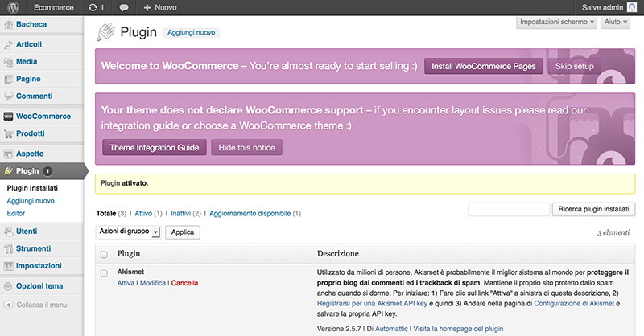Open the Prodotti menu item
The height and width of the screenshot is (336, 644).
pos(31,133)
